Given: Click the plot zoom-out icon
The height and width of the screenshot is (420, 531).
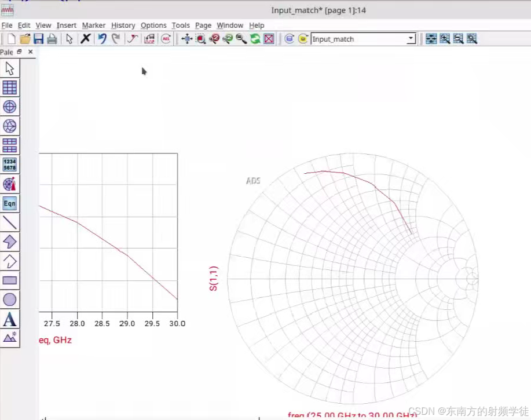Looking at the screenshot, I should pos(458,39).
